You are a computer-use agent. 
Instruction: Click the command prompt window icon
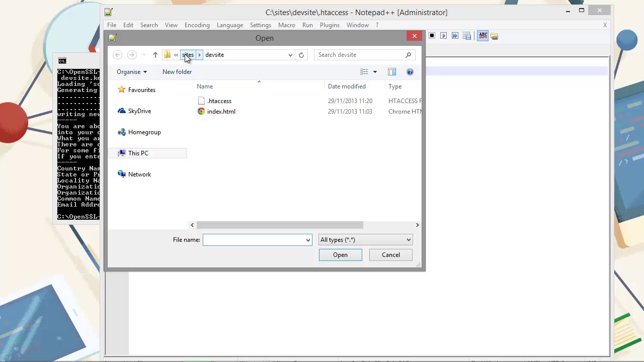(62, 61)
